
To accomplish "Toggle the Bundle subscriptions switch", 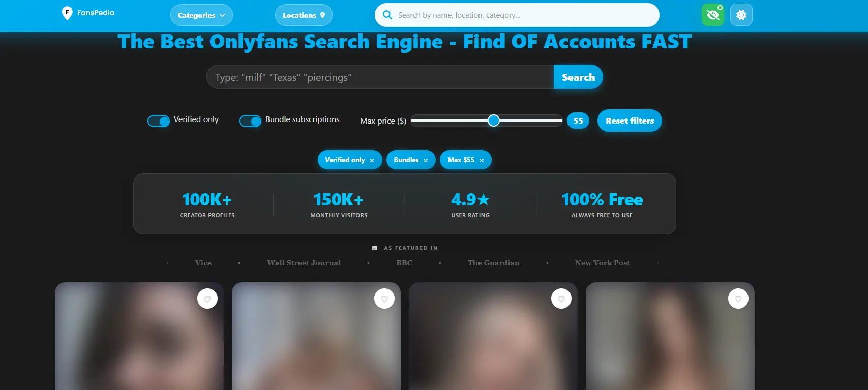I will (x=250, y=121).
